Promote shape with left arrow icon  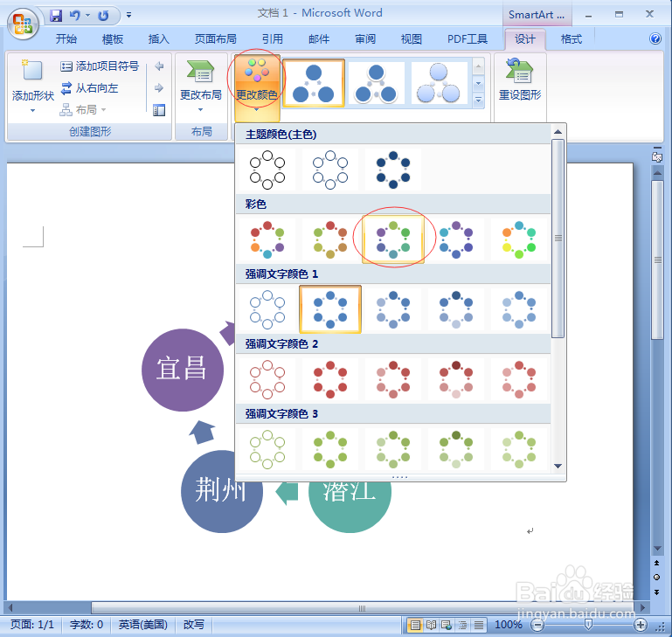159,66
